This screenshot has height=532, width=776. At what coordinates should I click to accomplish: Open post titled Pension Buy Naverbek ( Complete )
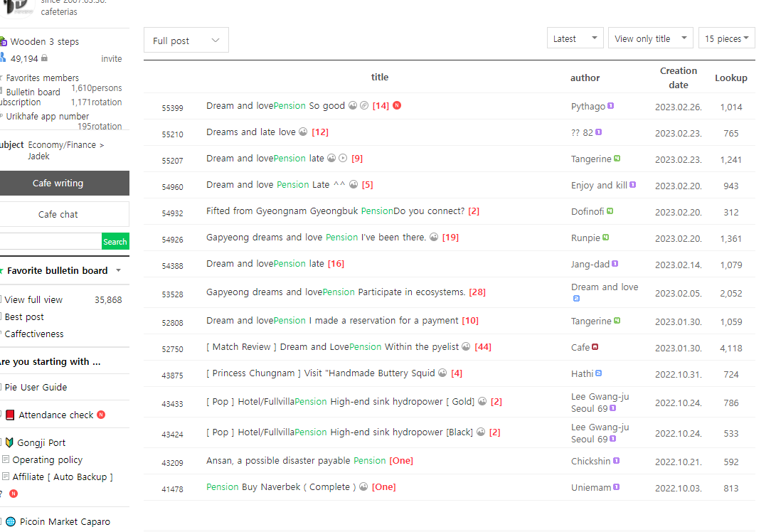[x=281, y=486]
